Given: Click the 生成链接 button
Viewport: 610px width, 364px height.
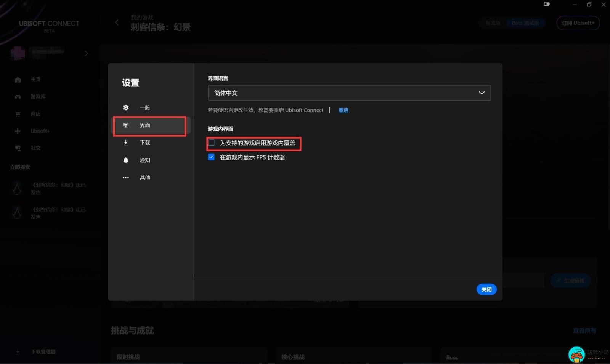Looking at the screenshot, I should point(570,281).
